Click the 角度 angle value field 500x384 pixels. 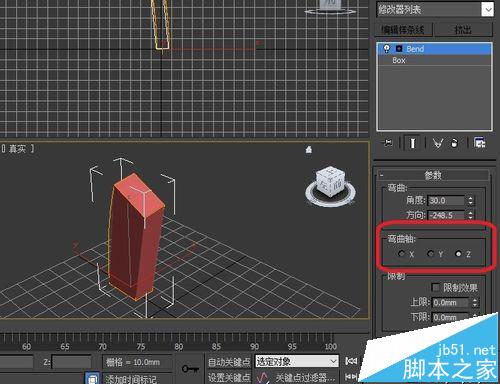coord(446,200)
